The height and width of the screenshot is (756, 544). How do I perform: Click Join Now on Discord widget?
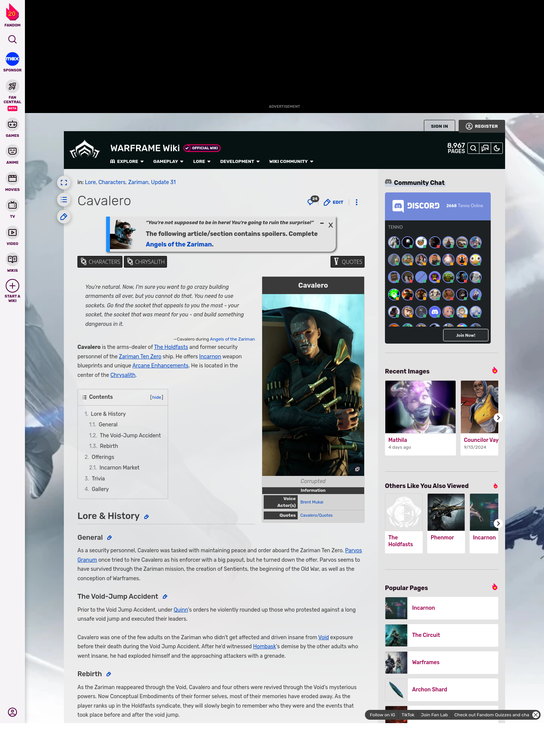click(466, 335)
